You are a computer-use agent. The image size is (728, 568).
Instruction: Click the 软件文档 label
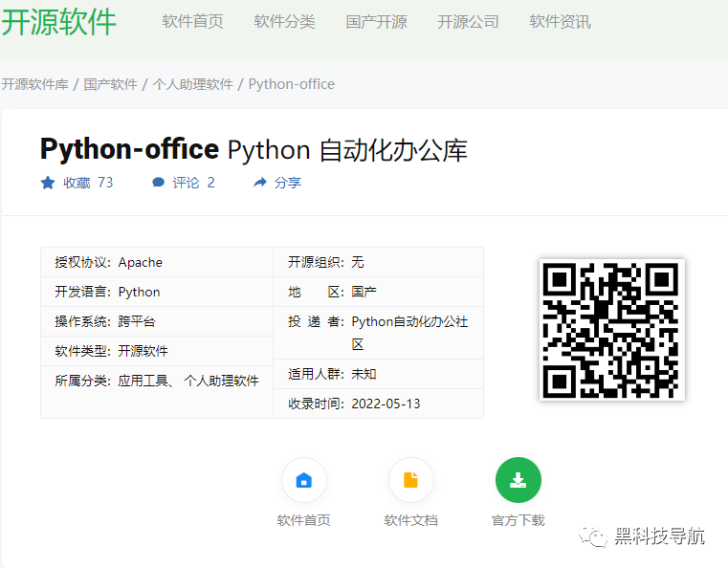pyautogui.click(x=411, y=520)
